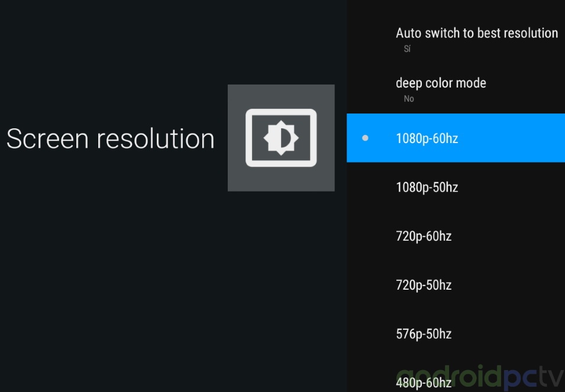The height and width of the screenshot is (392, 565).
Task: Toggle Auto switch to best resolution
Action: [456, 39]
